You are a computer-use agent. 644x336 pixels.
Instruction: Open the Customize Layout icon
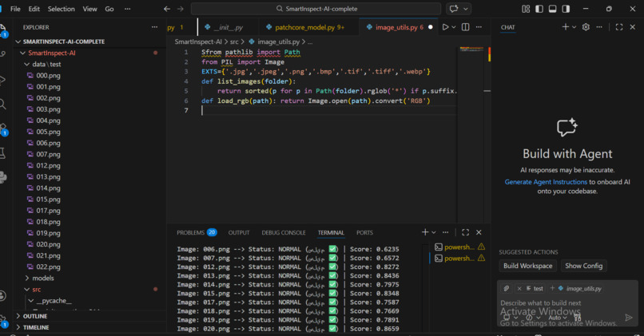click(526, 9)
